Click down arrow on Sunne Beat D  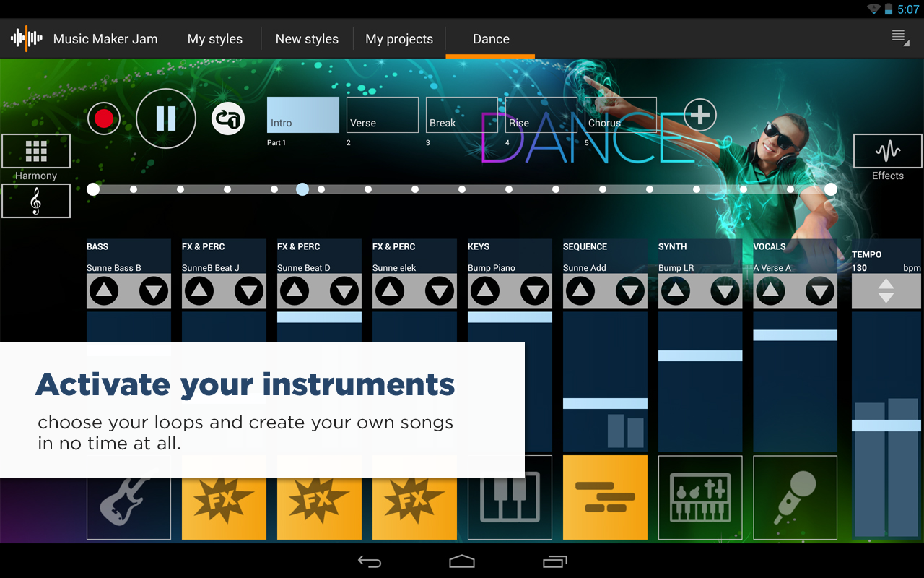[x=344, y=291]
